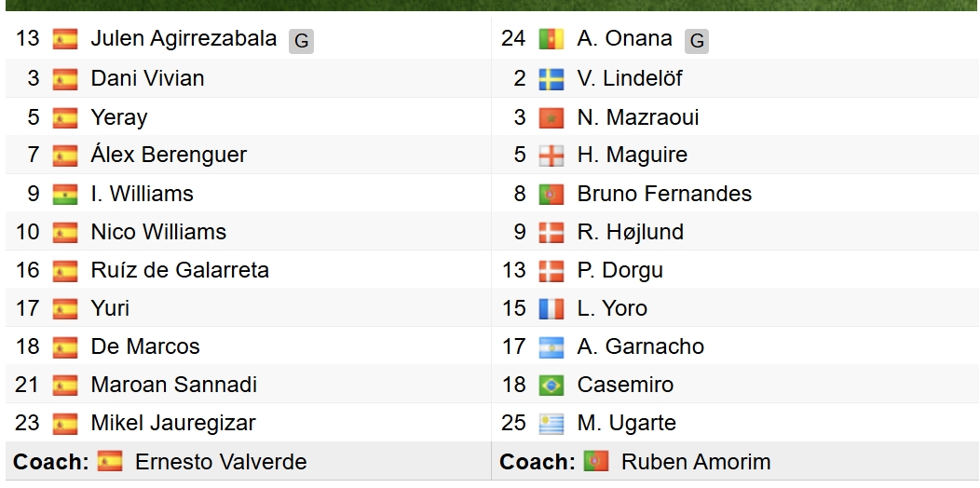Viewport: 980px width, 488px height.
Task: Open Bruno Fernandes player profile
Action: click(664, 194)
